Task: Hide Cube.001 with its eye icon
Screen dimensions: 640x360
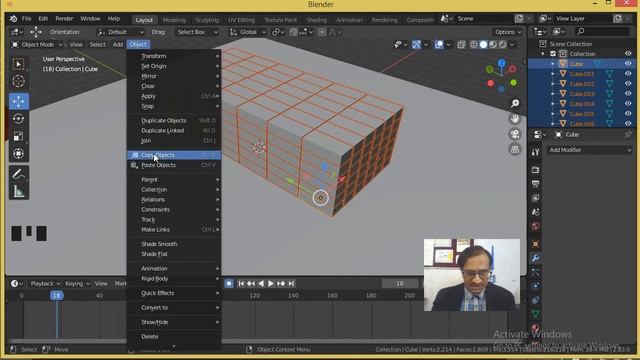Action: point(628,74)
